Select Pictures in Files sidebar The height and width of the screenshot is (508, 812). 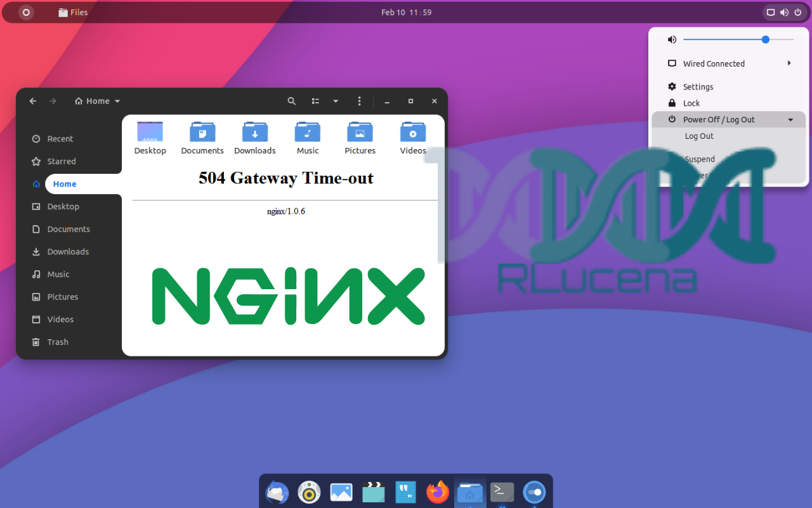pyautogui.click(x=69, y=297)
